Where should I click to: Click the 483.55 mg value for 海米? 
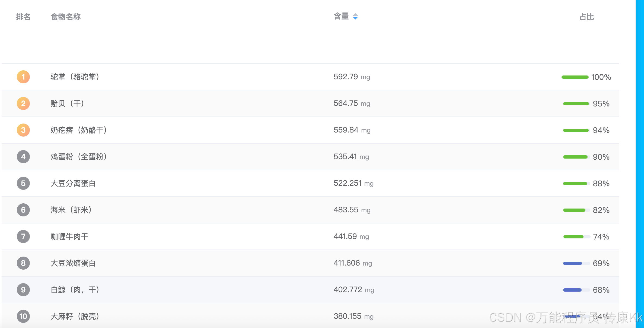point(352,210)
